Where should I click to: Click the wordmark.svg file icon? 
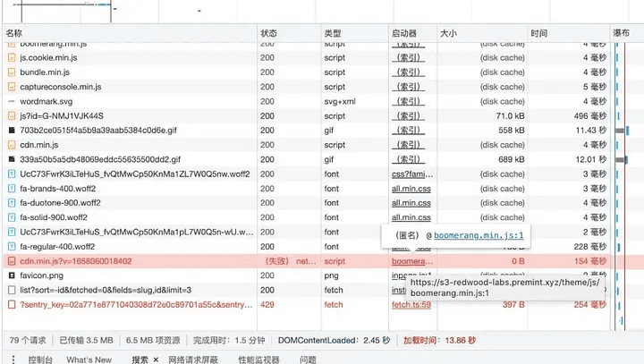point(12,101)
